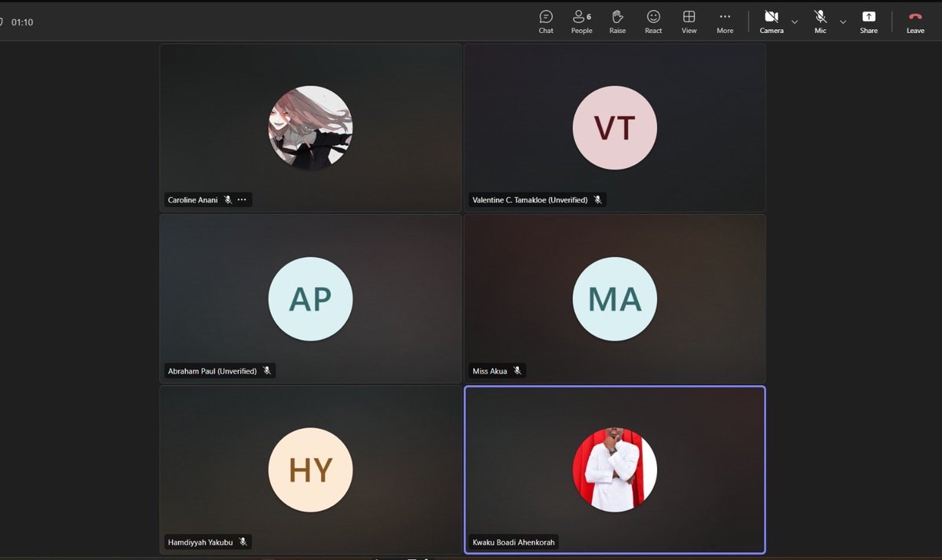Open the More actions menu
The height and width of the screenshot is (560, 942).
coord(725,22)
